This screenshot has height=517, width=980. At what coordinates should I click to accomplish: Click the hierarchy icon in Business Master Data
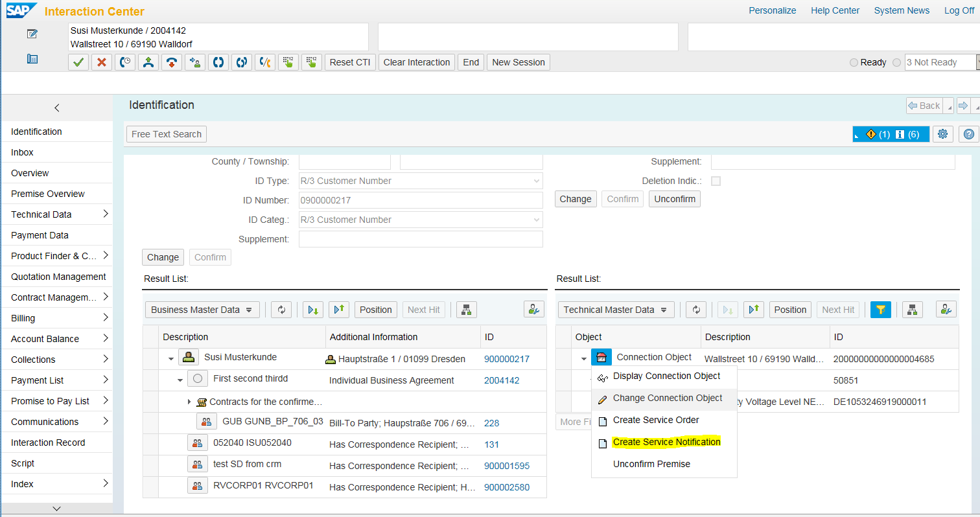[x=467, y=310]
